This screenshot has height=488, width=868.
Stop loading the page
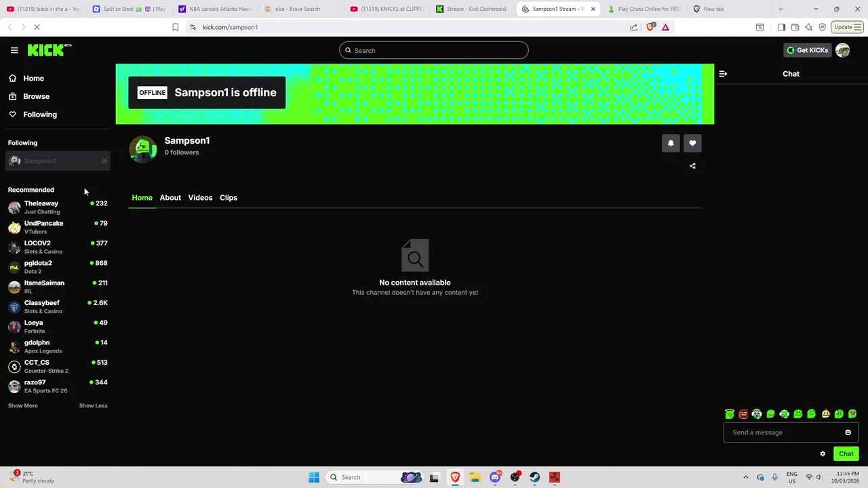37,27
